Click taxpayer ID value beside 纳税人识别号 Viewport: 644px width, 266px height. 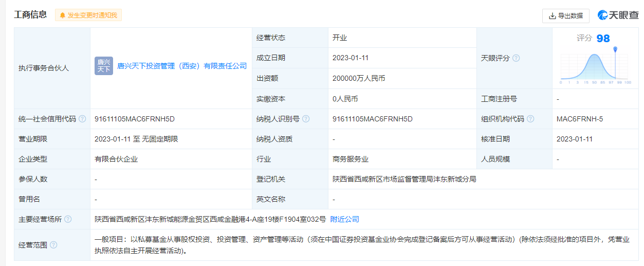tap(373, 119)
